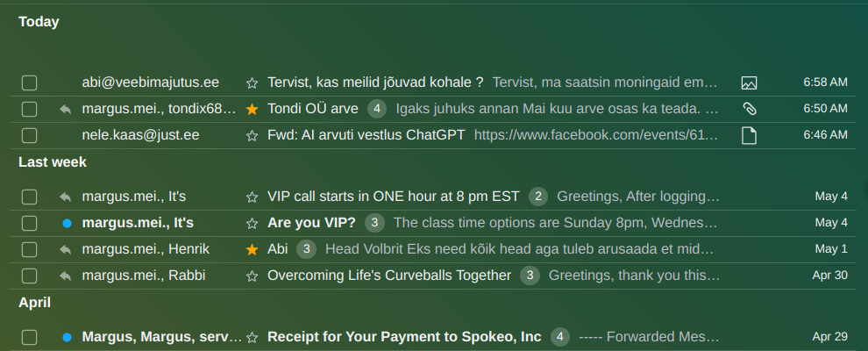868x351 pixels.
Task: Open the Are you VIP? unread conversation
Action: pos(311,223)
